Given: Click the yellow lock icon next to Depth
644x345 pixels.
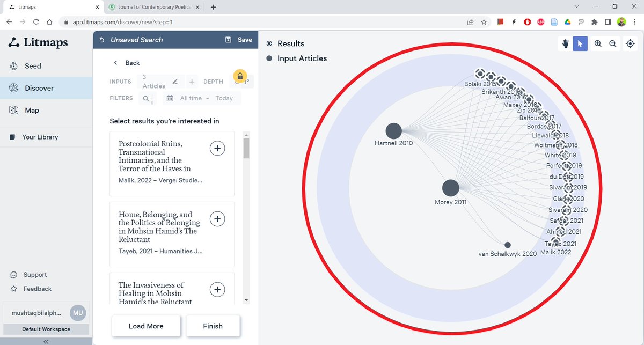Looking at the screenshot, I should point(240,77).
